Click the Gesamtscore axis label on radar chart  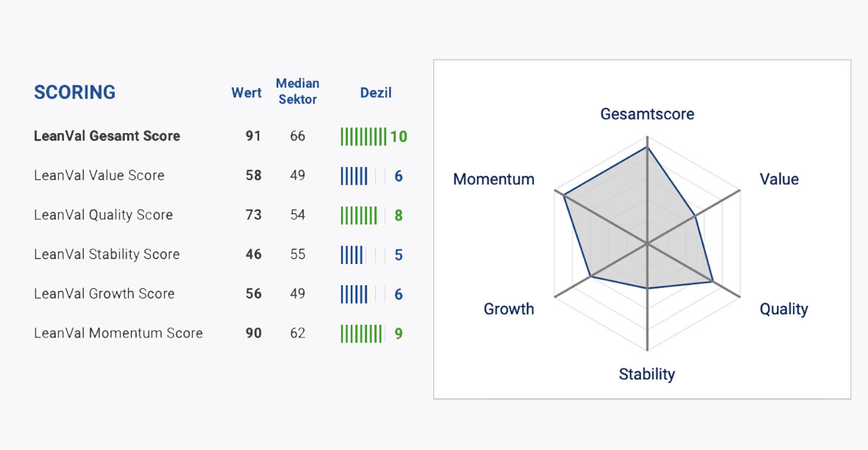pyautogui.click(x=647, y=114)
